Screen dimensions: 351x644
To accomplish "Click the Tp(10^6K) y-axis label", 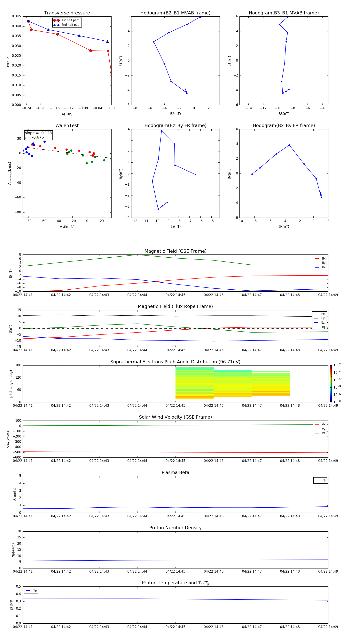I will point(11,605).
